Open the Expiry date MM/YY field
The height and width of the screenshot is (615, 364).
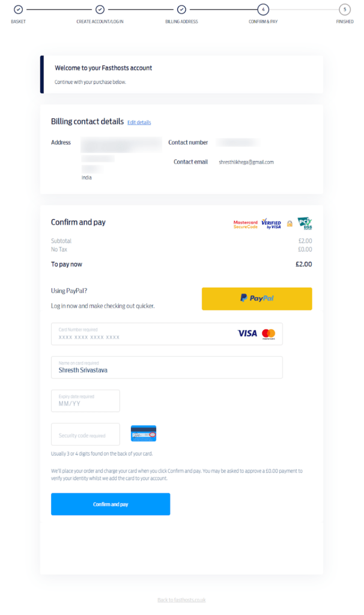pyautogui.click(x=85, y=401)
